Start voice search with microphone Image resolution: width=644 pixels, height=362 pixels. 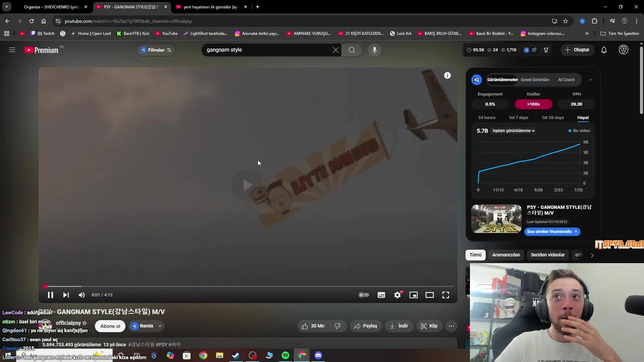pos(374,50)
